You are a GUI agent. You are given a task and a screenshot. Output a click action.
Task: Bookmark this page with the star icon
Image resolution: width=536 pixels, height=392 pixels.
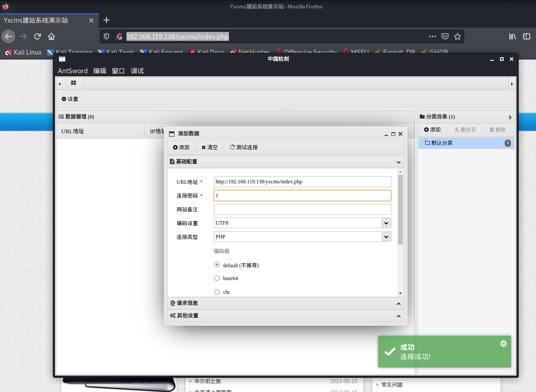457,36
